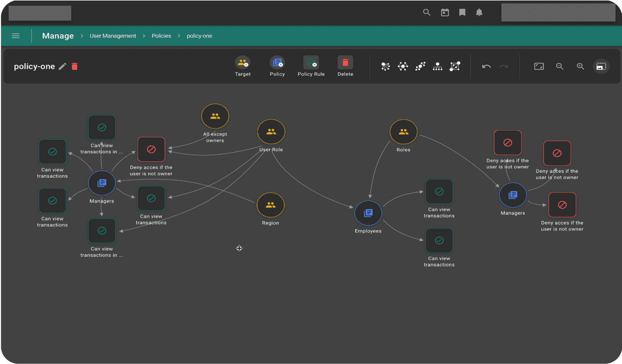
Task: Click the red trash icon beside policy-one
Action: [x=74, y=66]
